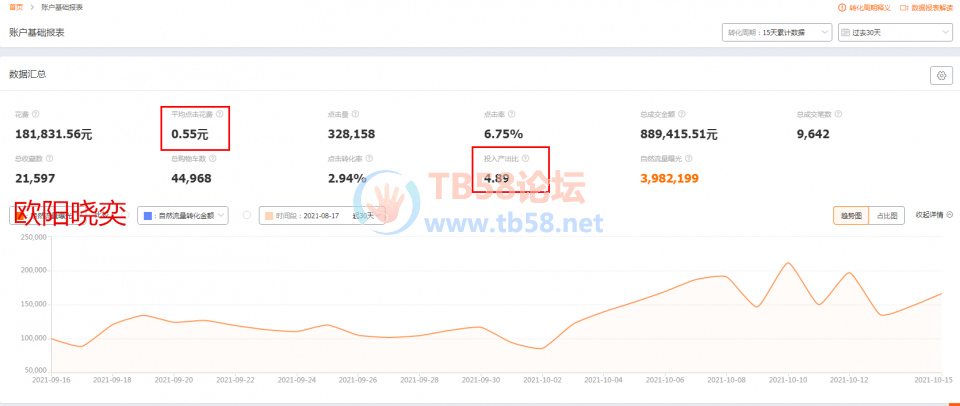Click the help icon beside 投入产出比
This screenshot has height=406, width=960.
[525, 158]
